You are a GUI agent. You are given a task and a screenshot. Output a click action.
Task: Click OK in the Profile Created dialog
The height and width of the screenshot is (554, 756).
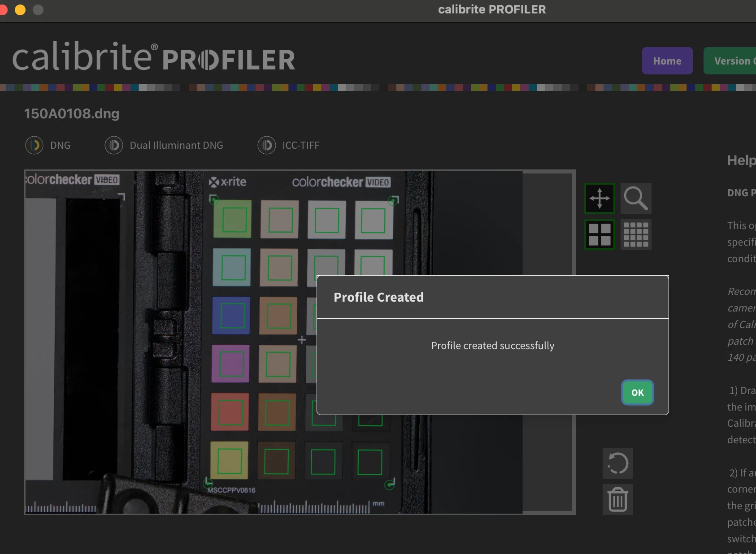[637, 393]
